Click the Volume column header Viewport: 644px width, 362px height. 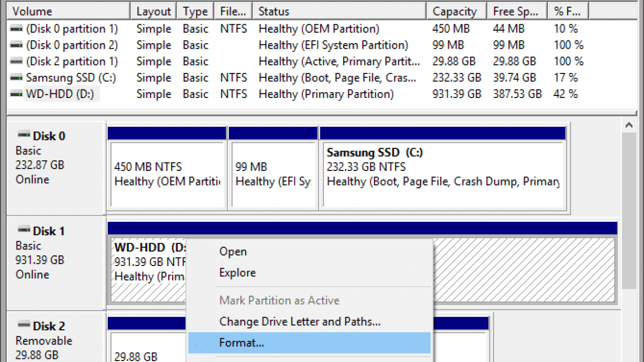(69, 11)
